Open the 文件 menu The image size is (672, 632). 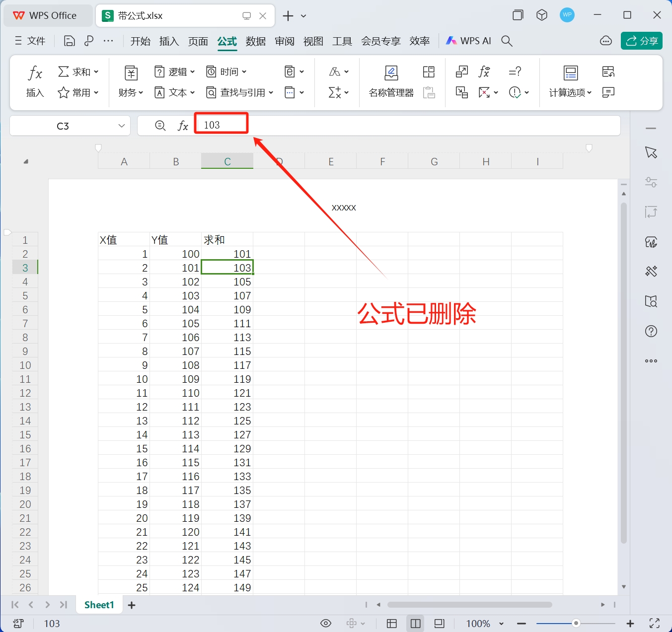37,41
